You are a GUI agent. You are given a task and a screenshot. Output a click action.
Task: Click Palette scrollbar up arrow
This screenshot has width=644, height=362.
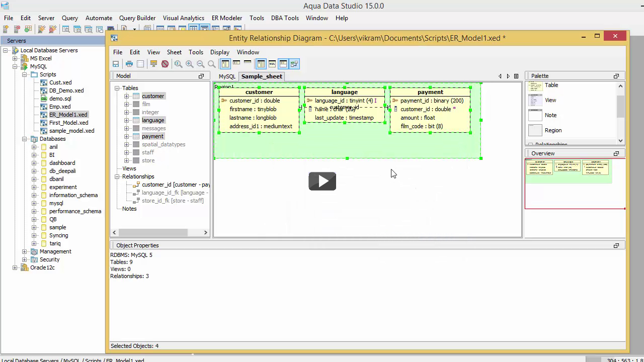[620, 86]
